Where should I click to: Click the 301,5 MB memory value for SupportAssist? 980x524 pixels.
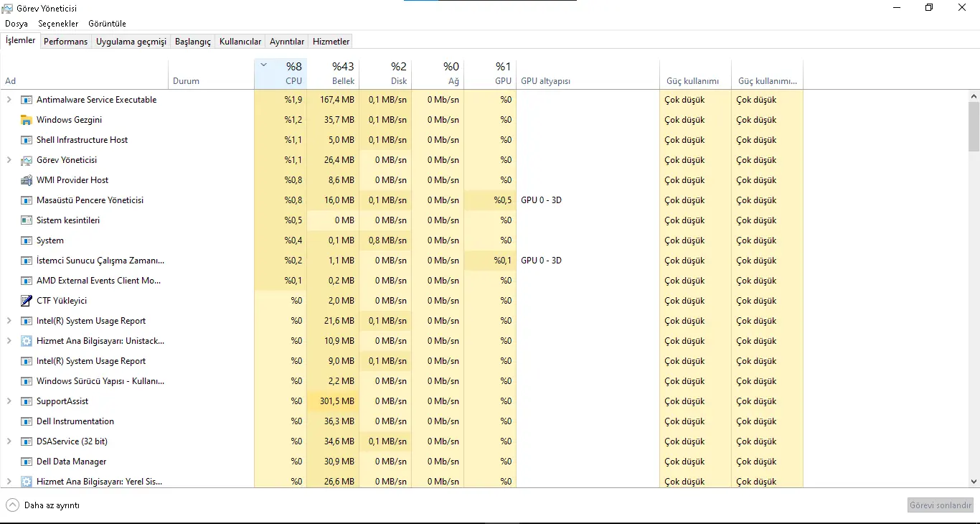click(332, 401)
